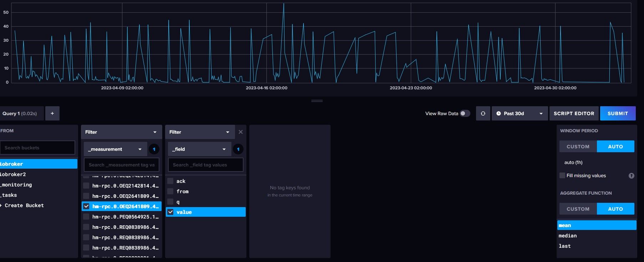Image resolution: width=644 pixels, height=262 pixels.
Task: Uncheck the value field checkbox
Action: pos(170,212)
